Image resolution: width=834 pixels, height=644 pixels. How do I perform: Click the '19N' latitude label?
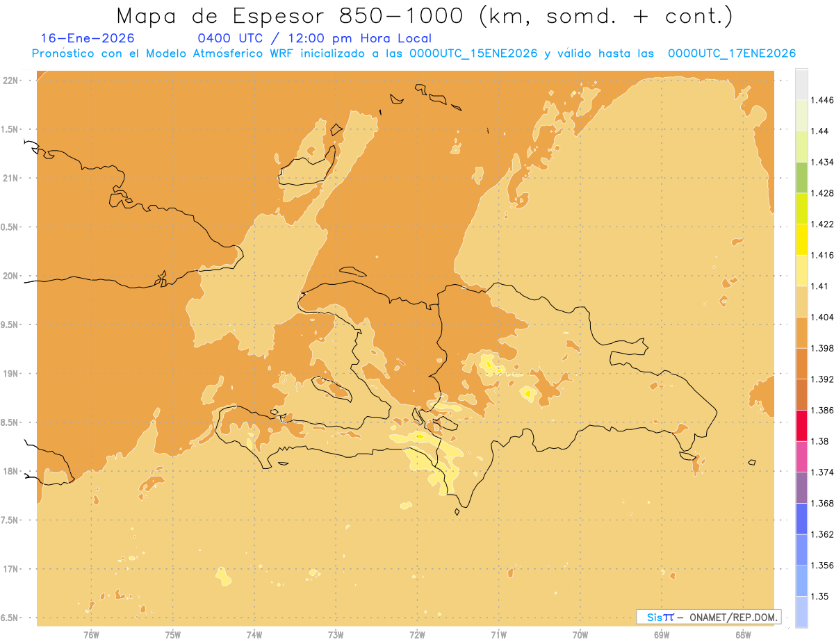coord(12,374)
